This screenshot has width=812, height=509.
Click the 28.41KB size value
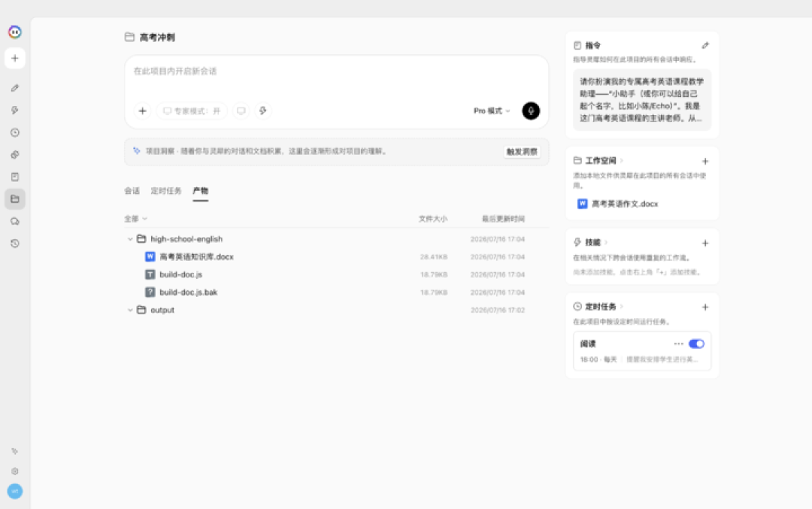(434, 257)
